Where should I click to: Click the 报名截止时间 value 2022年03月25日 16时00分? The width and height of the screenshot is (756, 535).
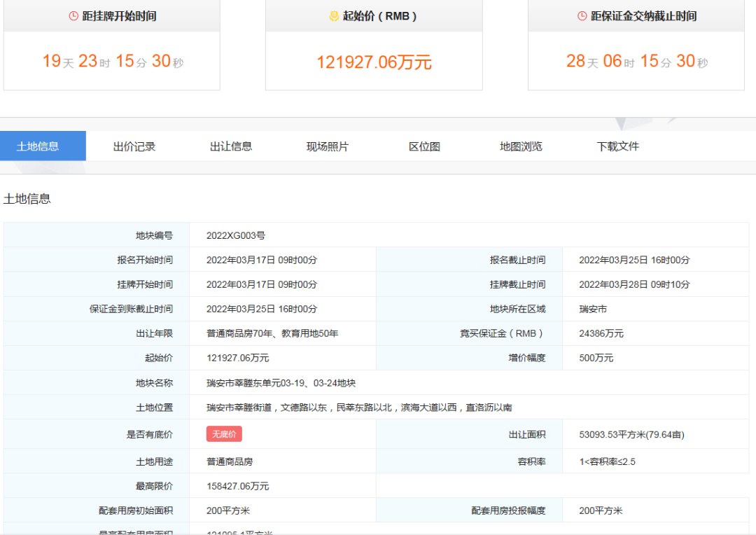click(634, 260)
